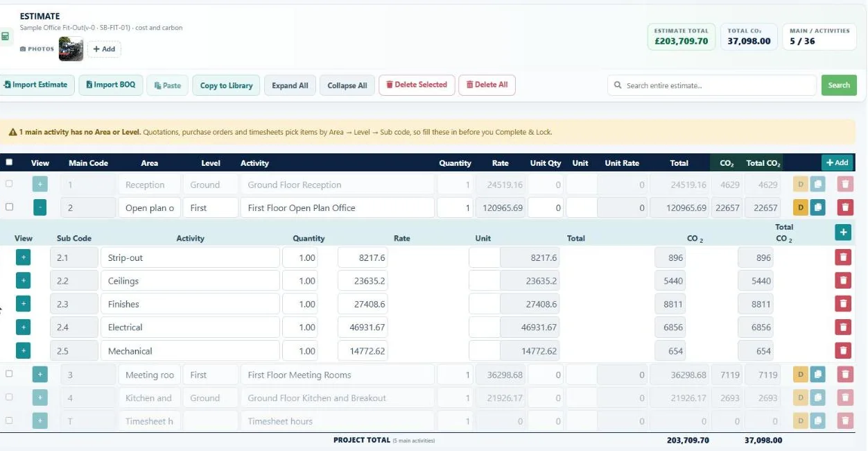The height and width of the screenshot is (451, 868).
Task: Duplicate the First Floor Meeting Rooms row
Action: tap(817, 375)
